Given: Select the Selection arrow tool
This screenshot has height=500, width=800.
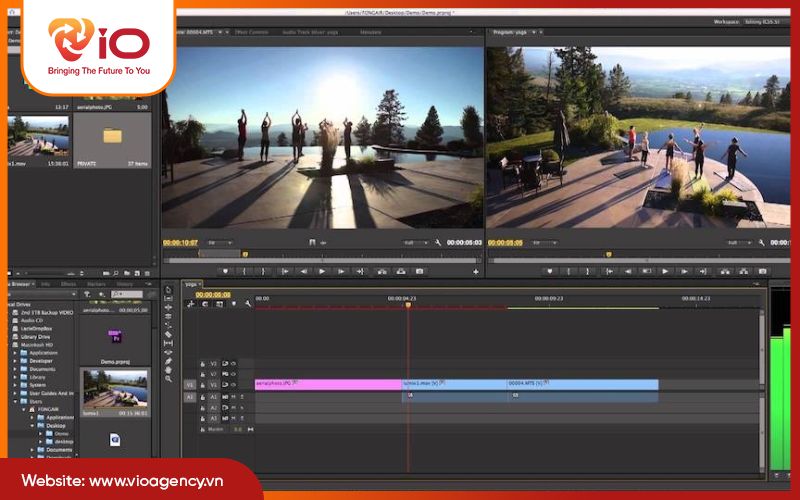Looking at the screenshot, I should pos(168,290).
